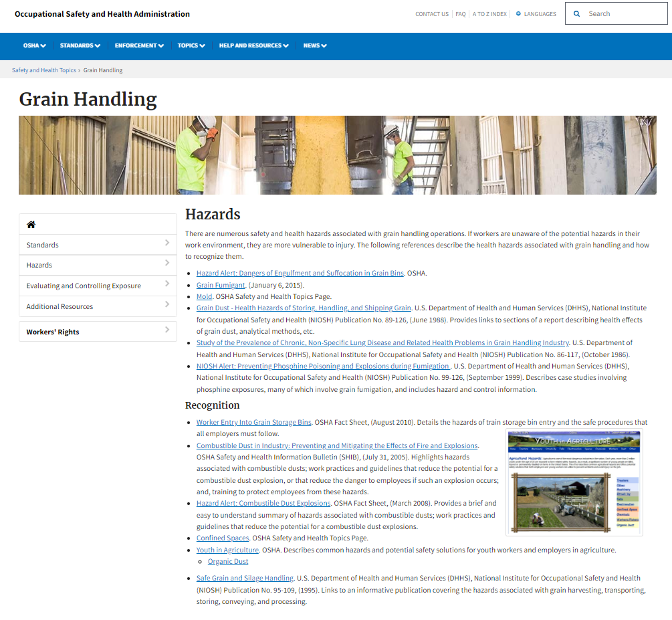Open the A to Z Index link
Screen dimensions: 672x620
pos(489,14)
